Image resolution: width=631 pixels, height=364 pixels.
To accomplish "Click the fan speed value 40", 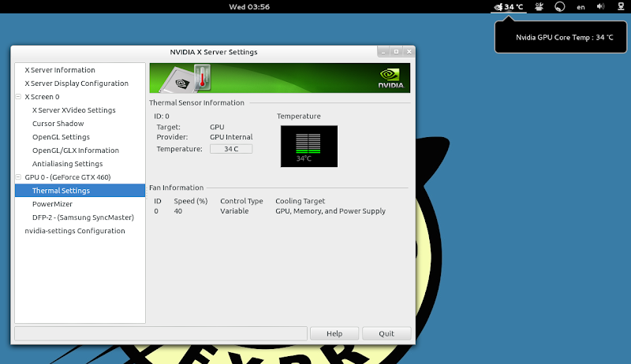I will click(x=178, y=211).
